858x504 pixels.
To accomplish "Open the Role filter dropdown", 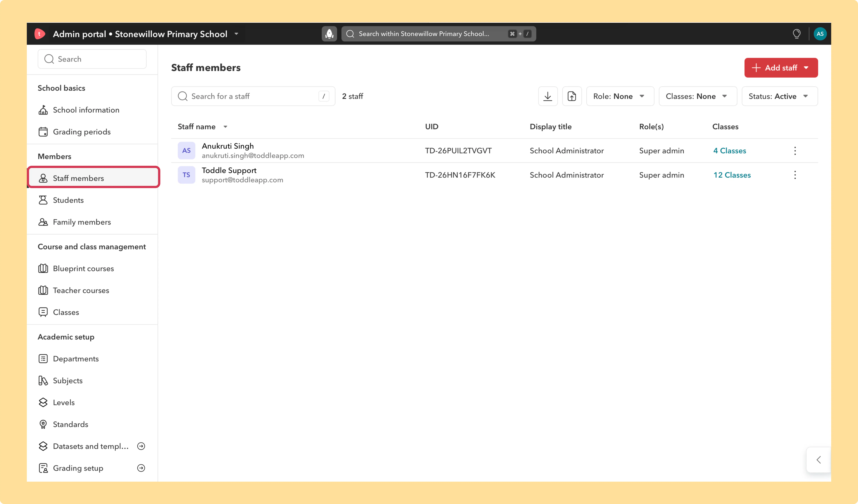I will pos(620,96).
